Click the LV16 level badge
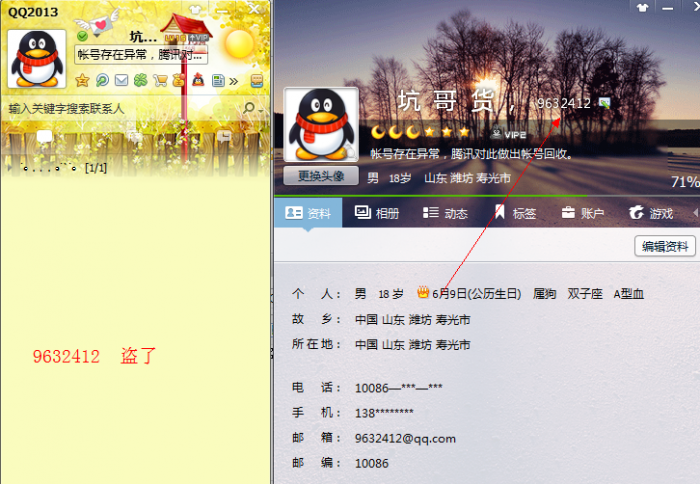700x484 pixels. pyautogui.click(x=175, y=38)
